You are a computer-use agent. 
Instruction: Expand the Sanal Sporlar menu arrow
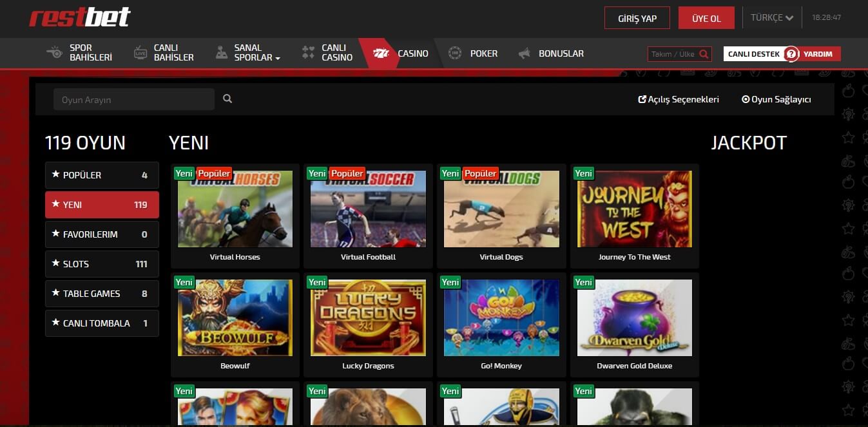coord(278,58)
